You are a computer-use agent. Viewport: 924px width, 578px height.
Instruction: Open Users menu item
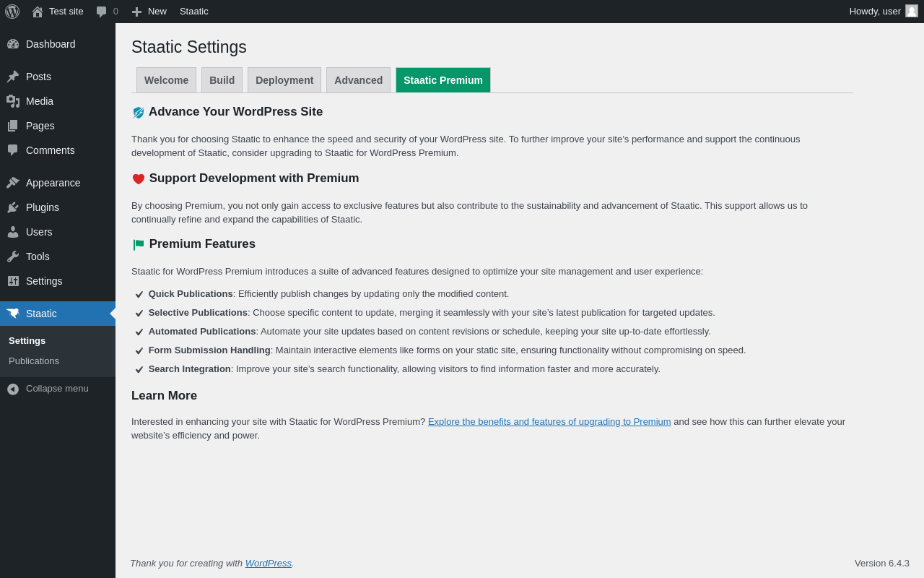58,232
